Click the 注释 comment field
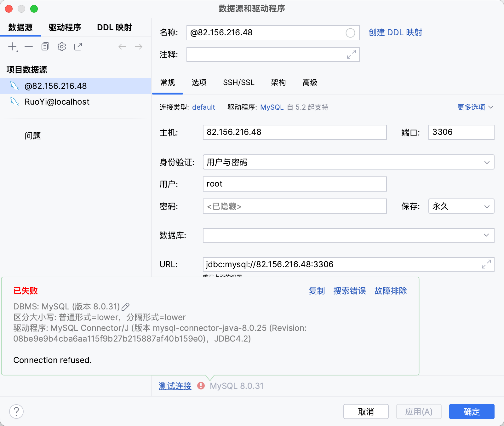 273,55
